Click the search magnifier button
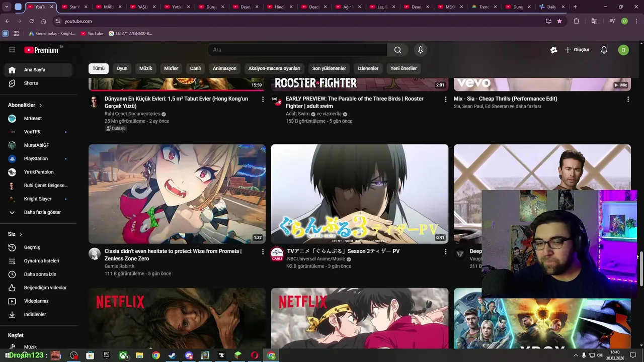Viewport: 644px width, 362px height. 397,50
